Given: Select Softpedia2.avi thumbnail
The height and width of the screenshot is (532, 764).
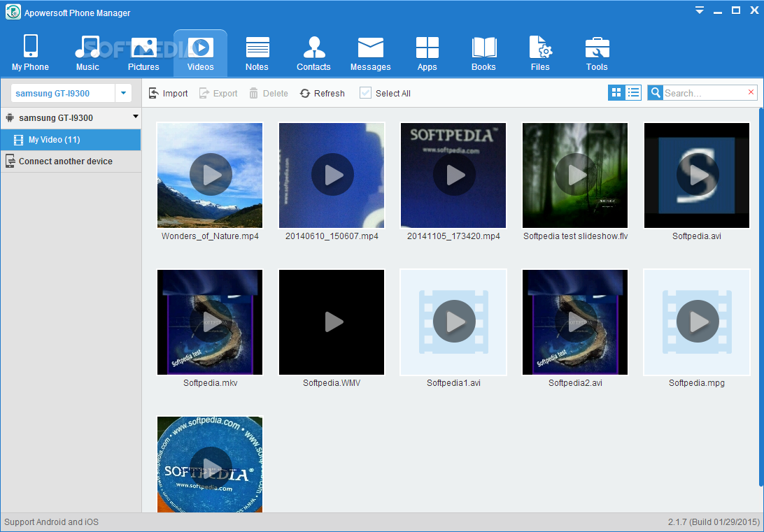Looking at the screenshot, I should coord(575,322).
